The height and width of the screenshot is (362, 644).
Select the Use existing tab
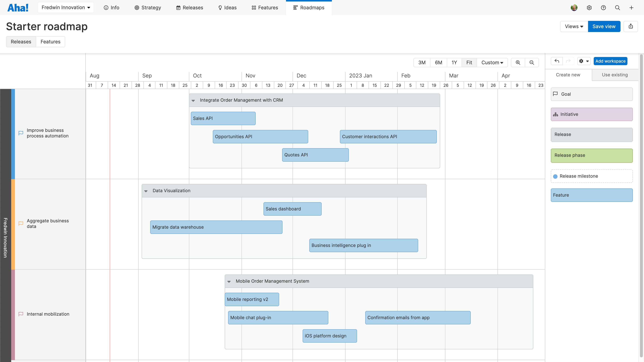[x=615, y=75]
